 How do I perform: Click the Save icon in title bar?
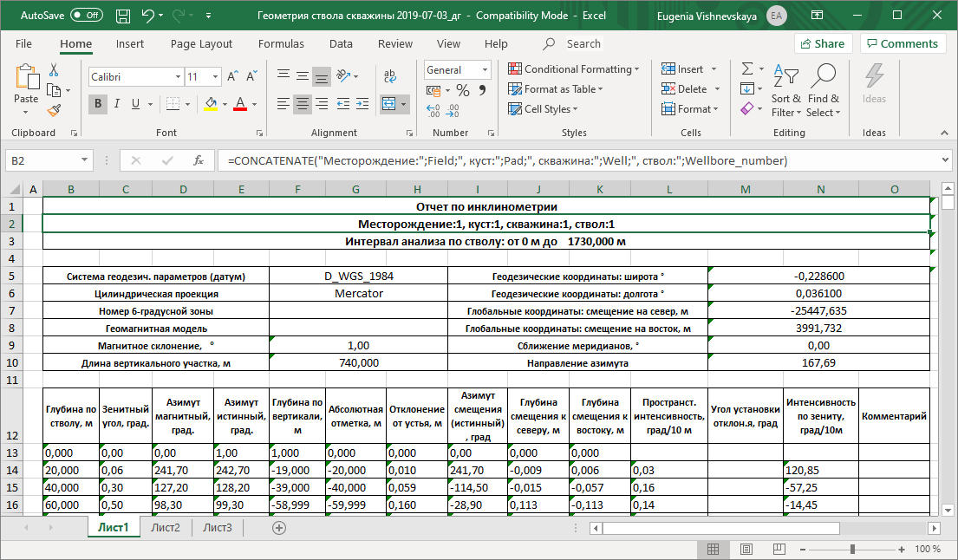tap(123, 16)
